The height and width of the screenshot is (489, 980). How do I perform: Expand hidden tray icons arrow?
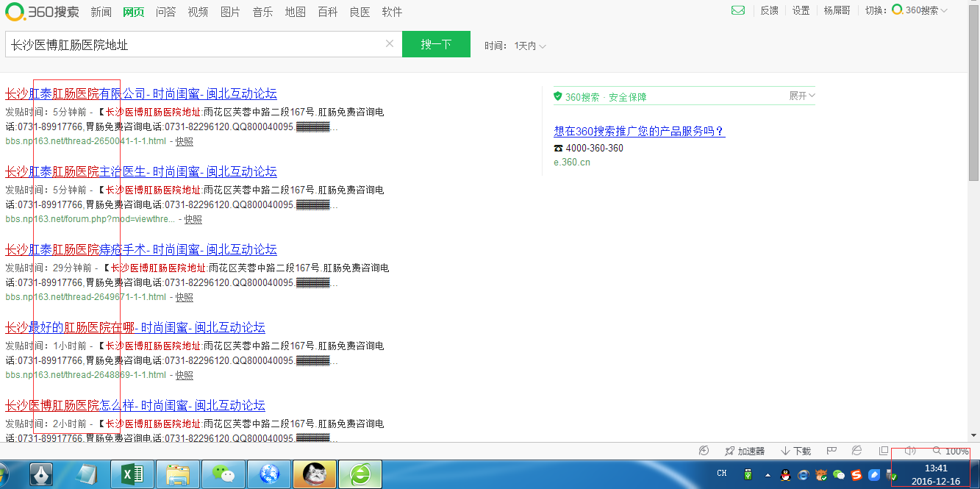coord(768,476)
